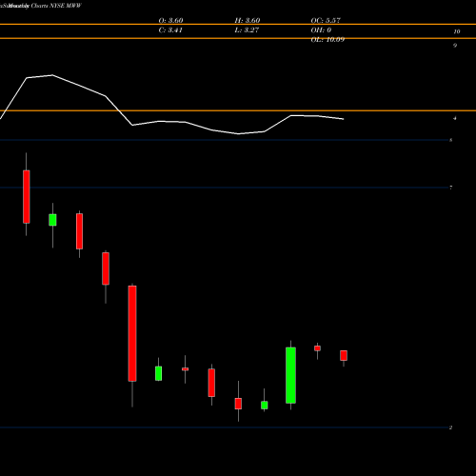The image size is (476, 476).
Task: Click the price axis label 2
Action: 450,427
